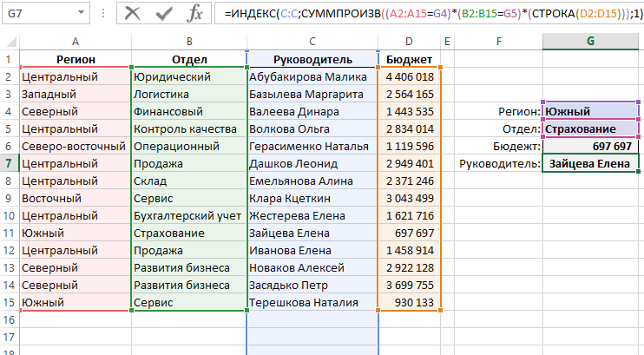Click the Бюдежт: label in column F
This screenshot has height=355, width=644.
[517, 147]
